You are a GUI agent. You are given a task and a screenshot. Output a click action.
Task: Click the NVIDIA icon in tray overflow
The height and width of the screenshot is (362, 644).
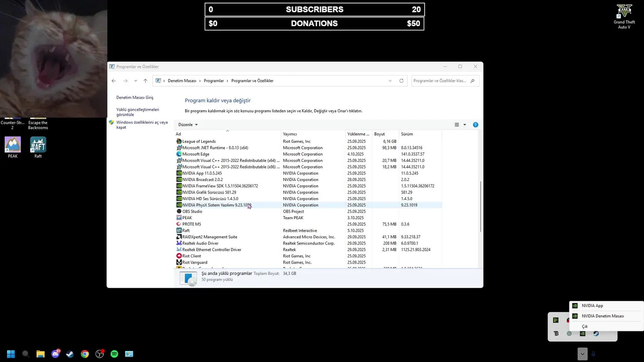pyautogui.click(x=583, y=333)
